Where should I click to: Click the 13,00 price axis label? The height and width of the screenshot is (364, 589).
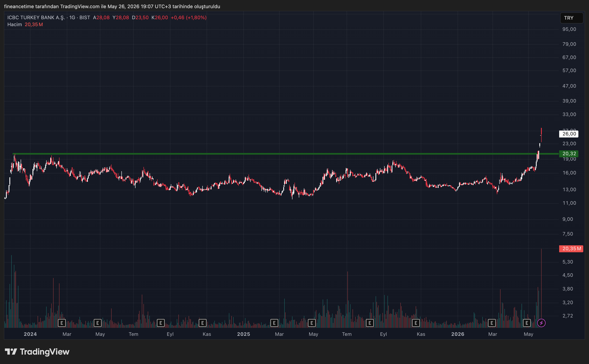click(x=569, y=190)
